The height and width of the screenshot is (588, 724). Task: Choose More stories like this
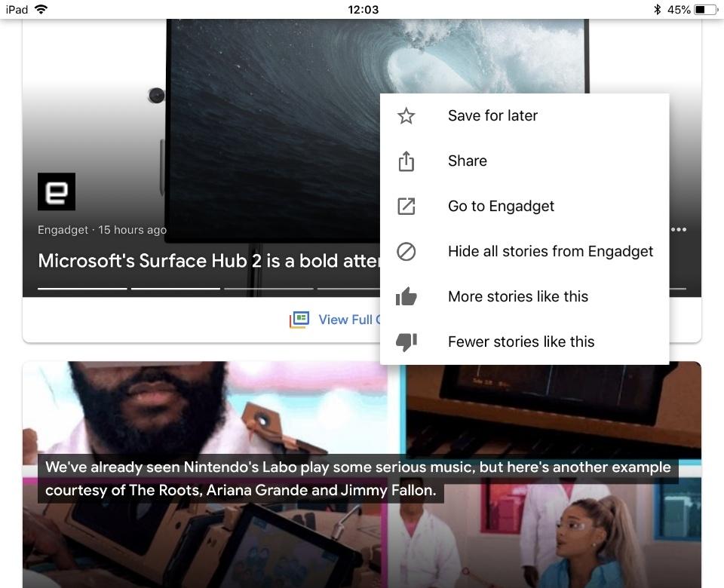pyautogui.click(x=525, y=297)
